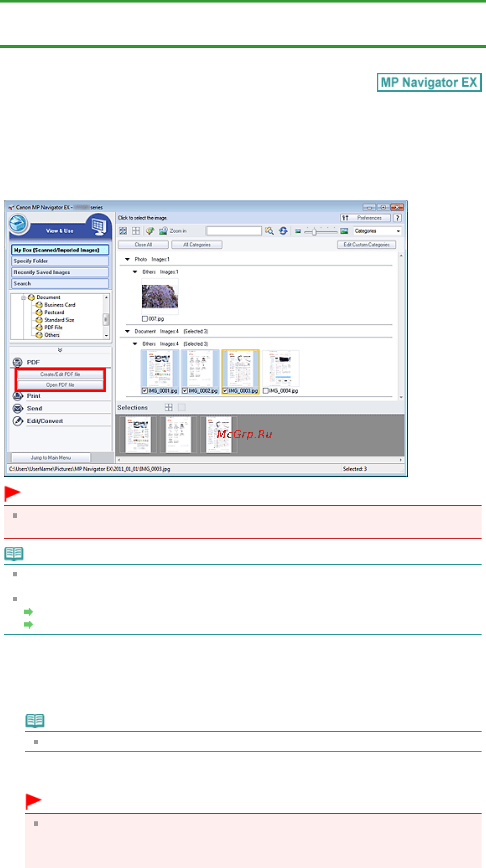Collapse the Others group under Document
Viewport: 486px width, 868px height.
[x=135, y=344]
